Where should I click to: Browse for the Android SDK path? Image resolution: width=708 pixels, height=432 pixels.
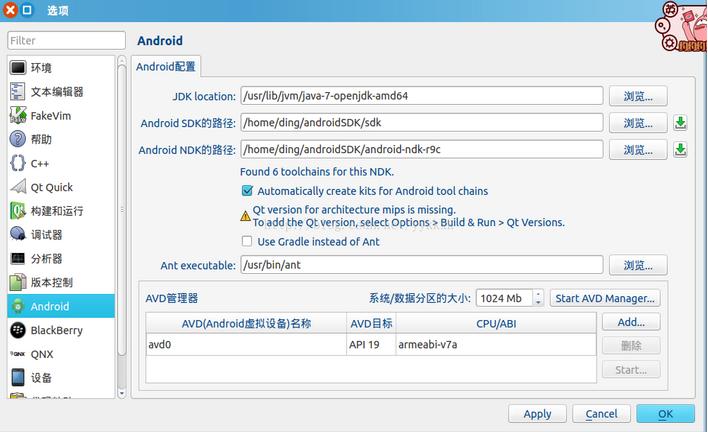tap(638, 123)
